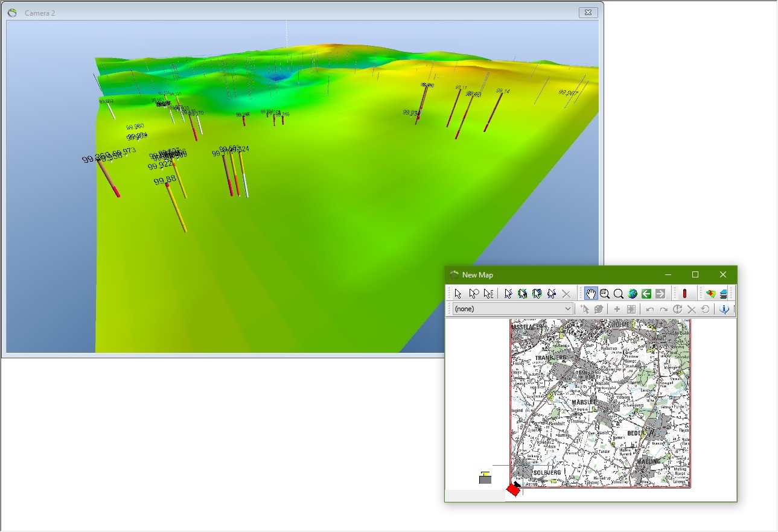Pick the select-from-list pointer tool
This screenshot has width=778, height=532.
[x=488, y=294]
